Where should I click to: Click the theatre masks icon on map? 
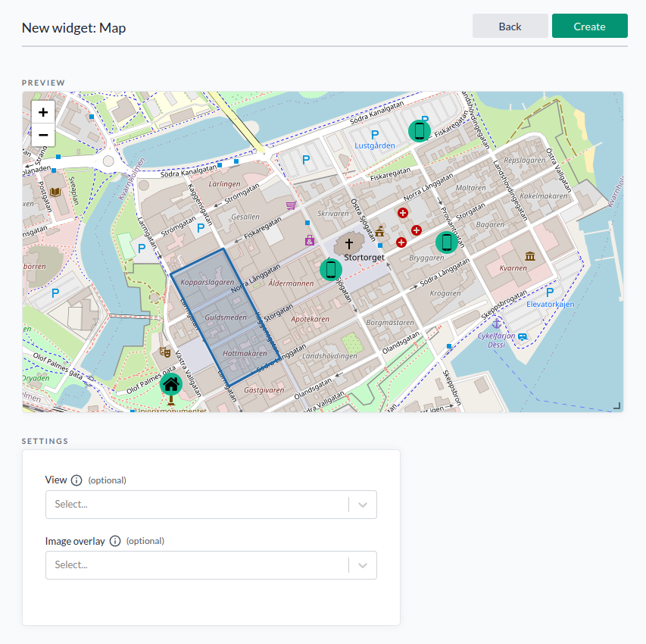click(165, 352)
